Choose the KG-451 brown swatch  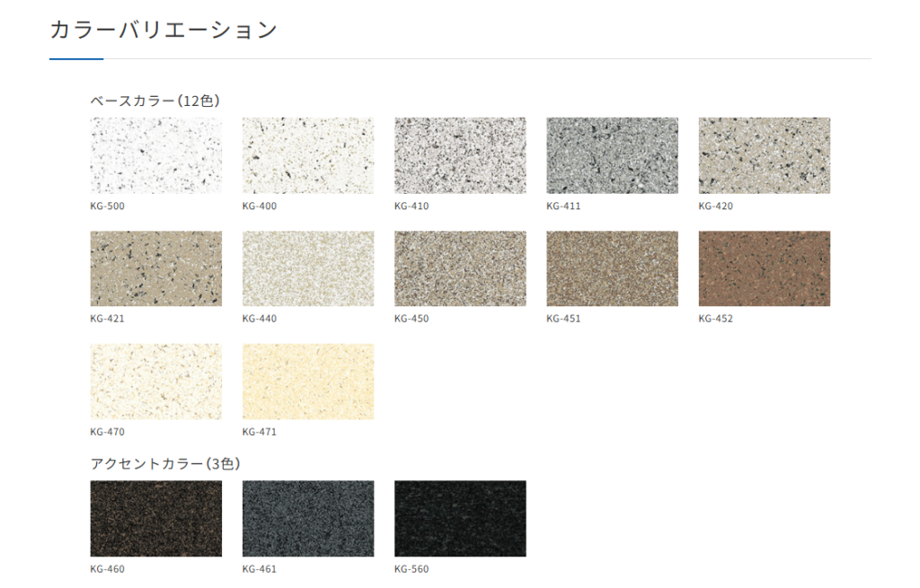[612, 268]
